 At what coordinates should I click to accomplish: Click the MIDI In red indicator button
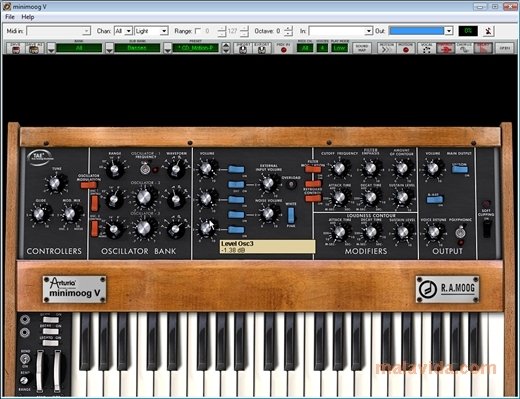click(283, 49)
